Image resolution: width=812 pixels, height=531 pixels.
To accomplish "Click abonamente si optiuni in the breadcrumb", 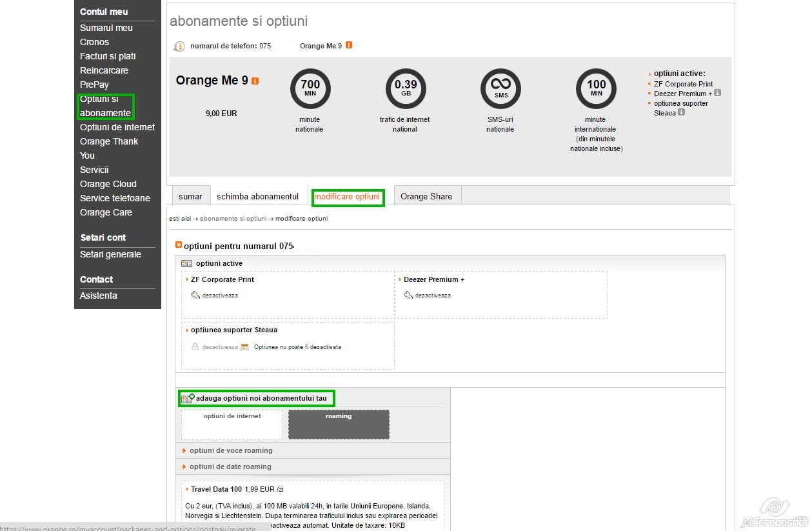I will (x=233, y=219).
